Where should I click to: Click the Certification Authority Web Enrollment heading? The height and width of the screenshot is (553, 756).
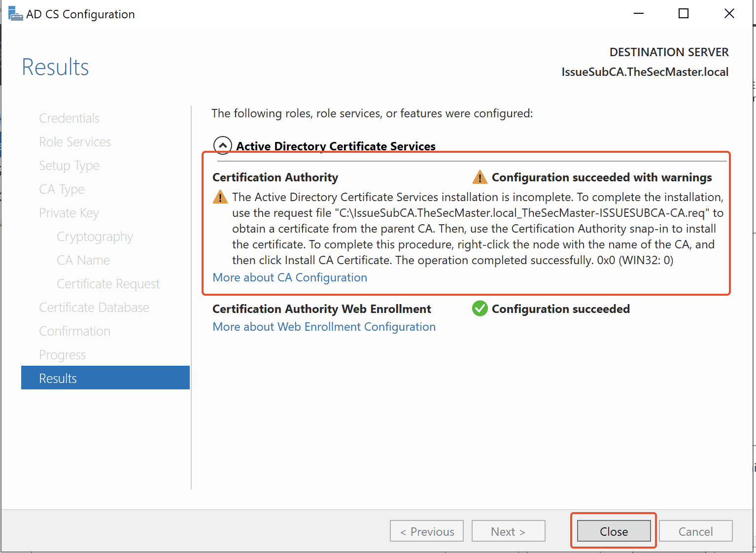322,309
